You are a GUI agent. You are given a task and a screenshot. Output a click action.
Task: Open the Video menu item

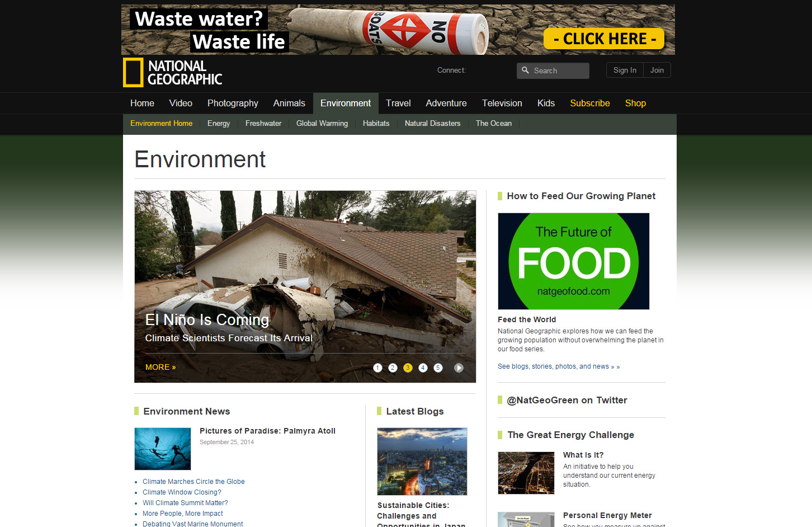(181, 103)
